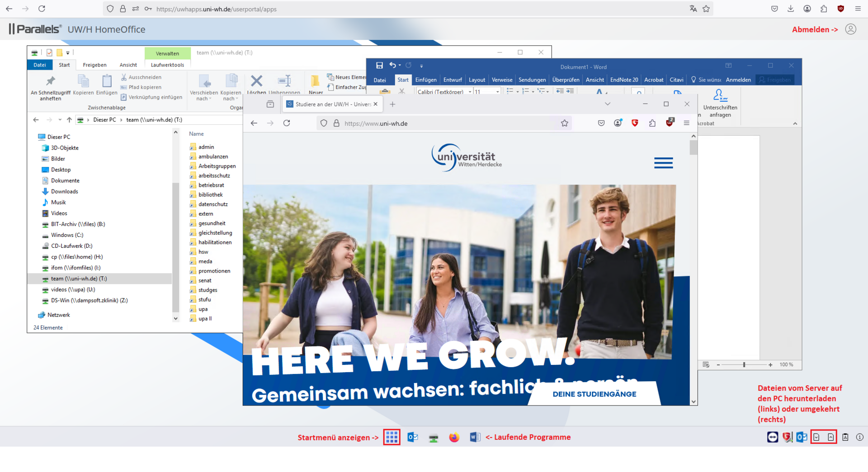Go up one folder level in Explorer
Image resolution: width=868 pixels, height=472 pixels.
(x=69, y=120)
